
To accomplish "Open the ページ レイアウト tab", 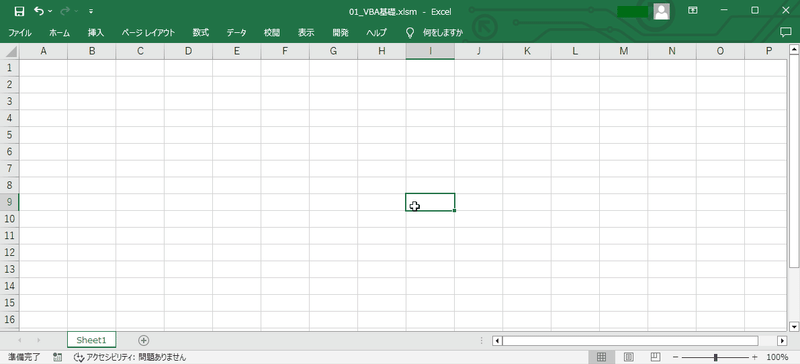I will click(148, 33).
